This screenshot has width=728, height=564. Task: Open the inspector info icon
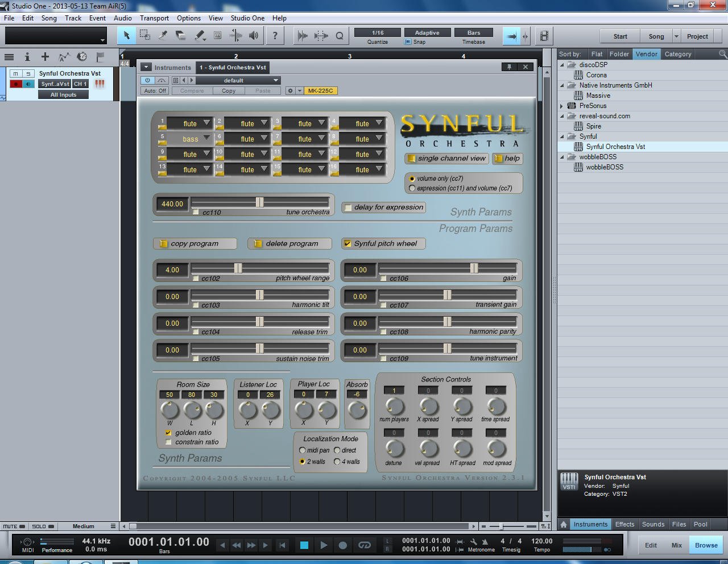click(27, 57)
